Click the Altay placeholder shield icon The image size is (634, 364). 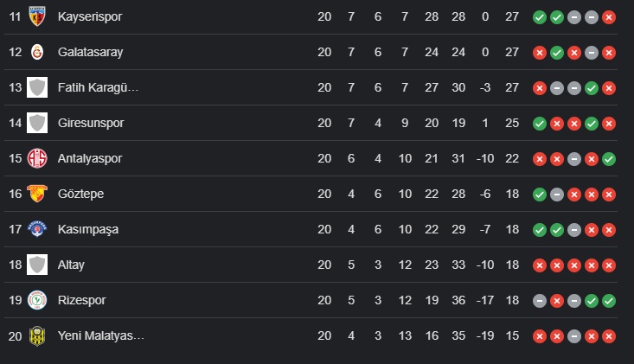[x=36, y=265]
